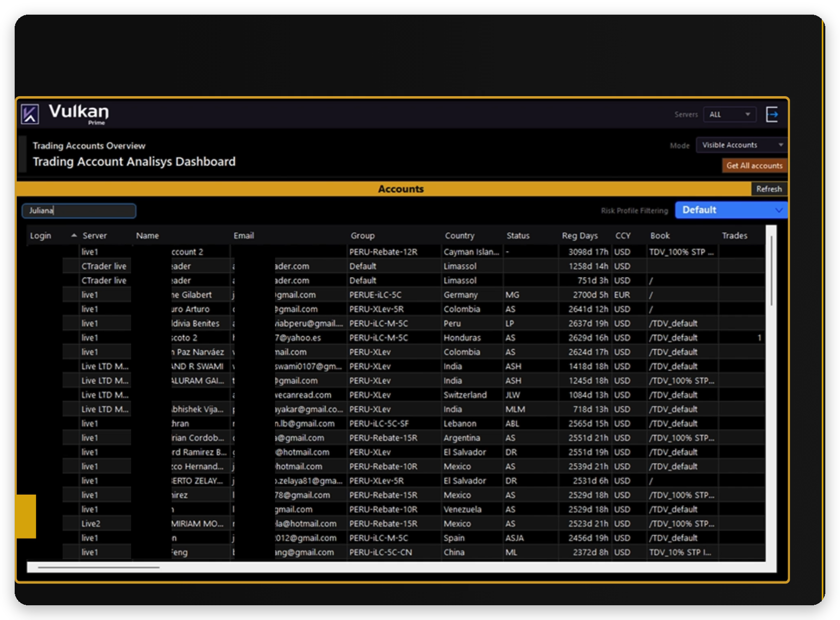Click the Juliana search input field
The height and width of the screenshot is (620, 840).
pos(79,211)
